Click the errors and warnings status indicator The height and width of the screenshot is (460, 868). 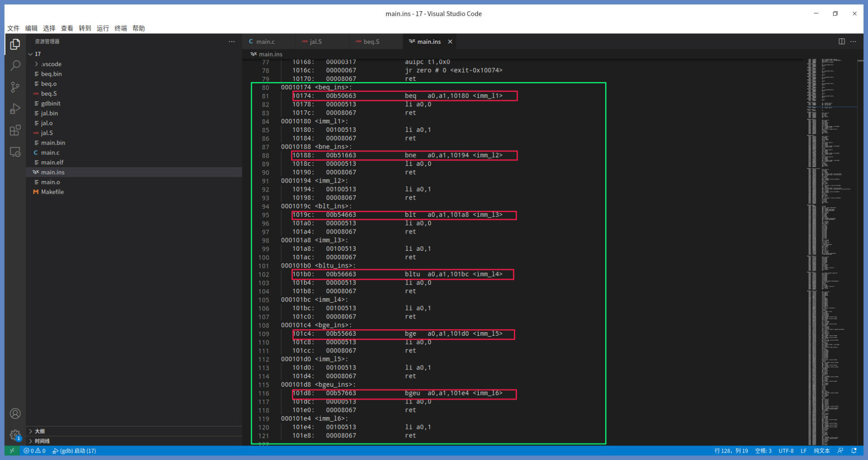34,451
